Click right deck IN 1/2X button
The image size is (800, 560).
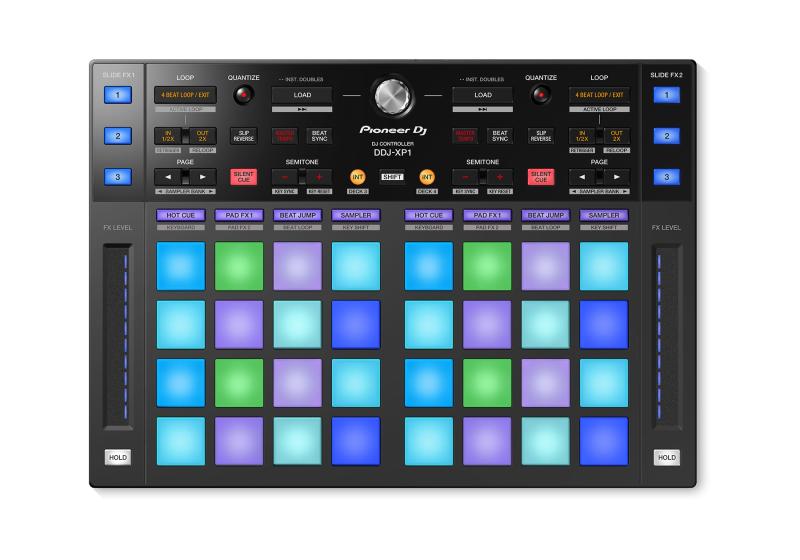click(x=582, y=136)
